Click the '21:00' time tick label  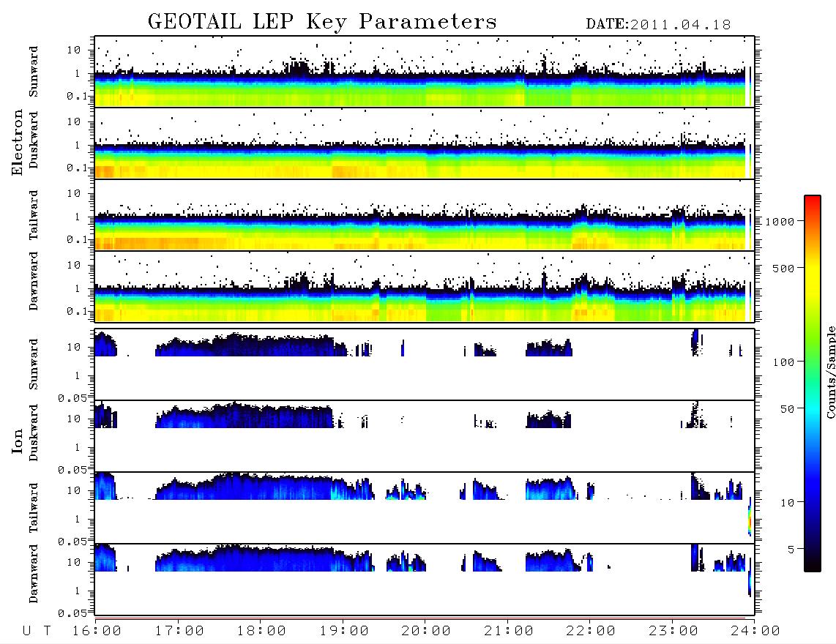[x=509, y=632]
